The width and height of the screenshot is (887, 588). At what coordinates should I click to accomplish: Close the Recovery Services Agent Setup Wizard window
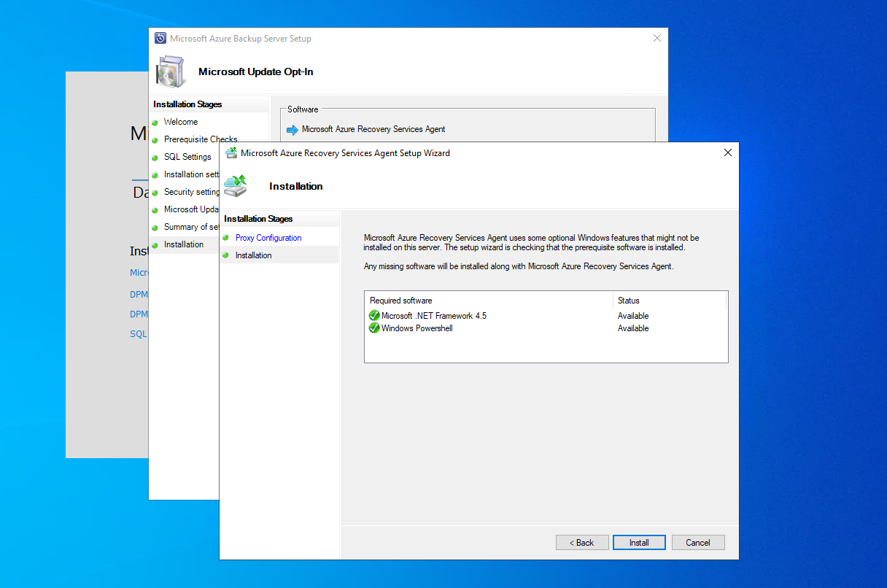point(727,152)
